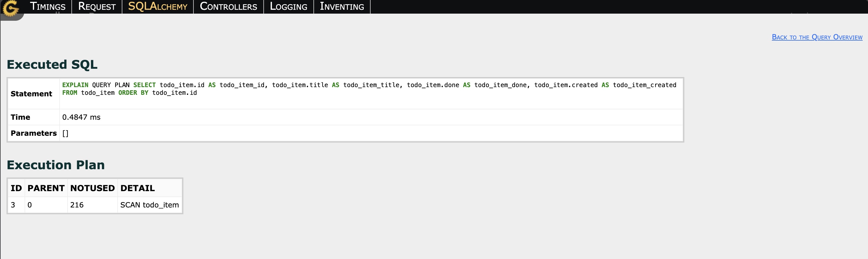Select the NOTUSED cell value 216
The width and height of the screenshot is (868, 259).
77,205
